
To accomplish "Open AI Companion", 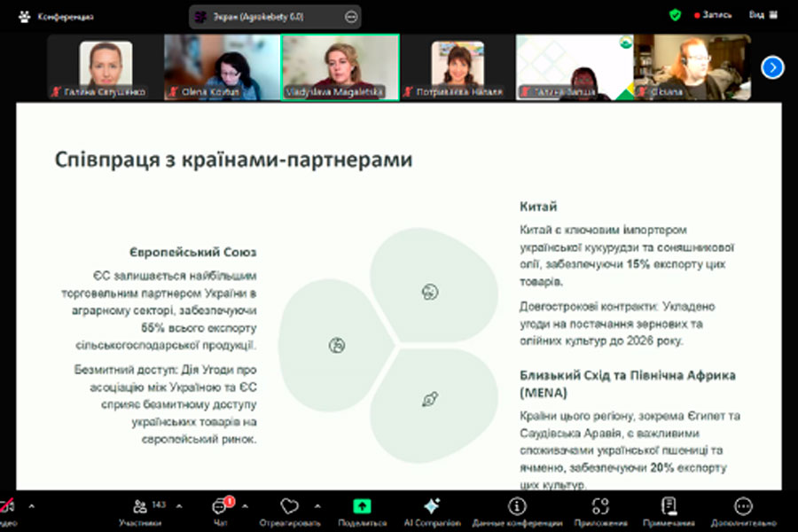I will coord(432,512).
